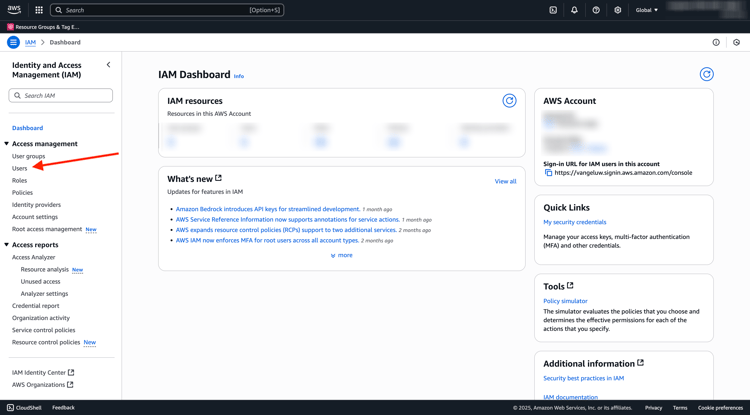This screenshot has width=750, height=415.
Task: Click Feedback in the footer
Action: [x=63, y=408]
